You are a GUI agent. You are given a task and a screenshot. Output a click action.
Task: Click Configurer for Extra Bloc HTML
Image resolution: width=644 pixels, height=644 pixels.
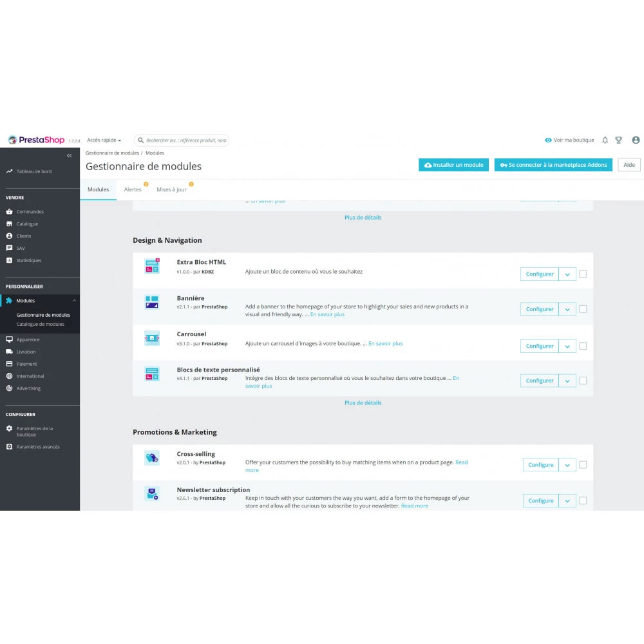[x=539, y=274]
